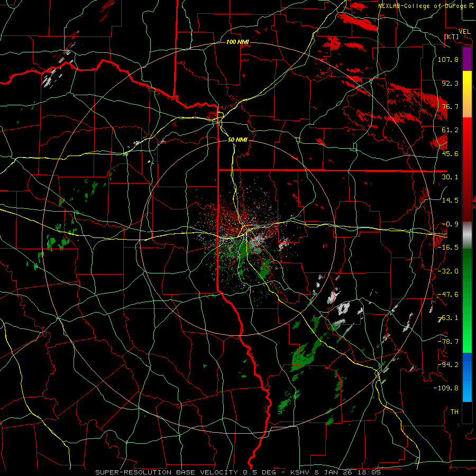
Task: Click the -109.8 velocity scale value
Action: 446,388
